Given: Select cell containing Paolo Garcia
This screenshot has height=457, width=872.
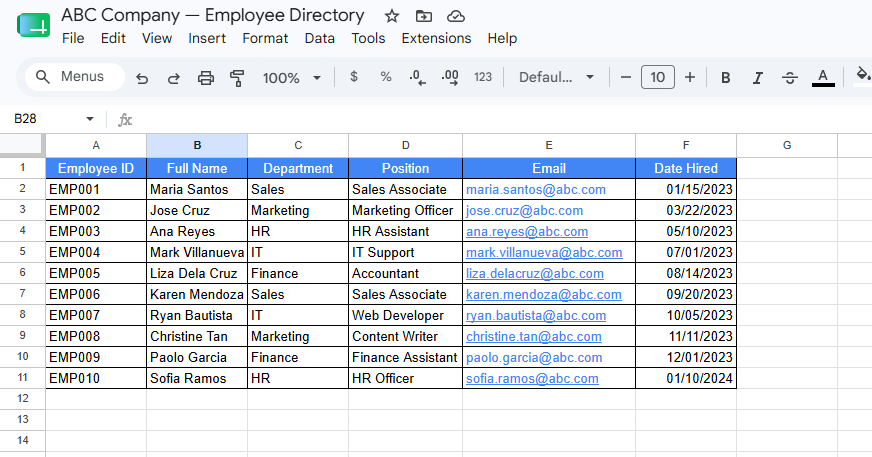Looking at the screenshot, I should (197, 357).
